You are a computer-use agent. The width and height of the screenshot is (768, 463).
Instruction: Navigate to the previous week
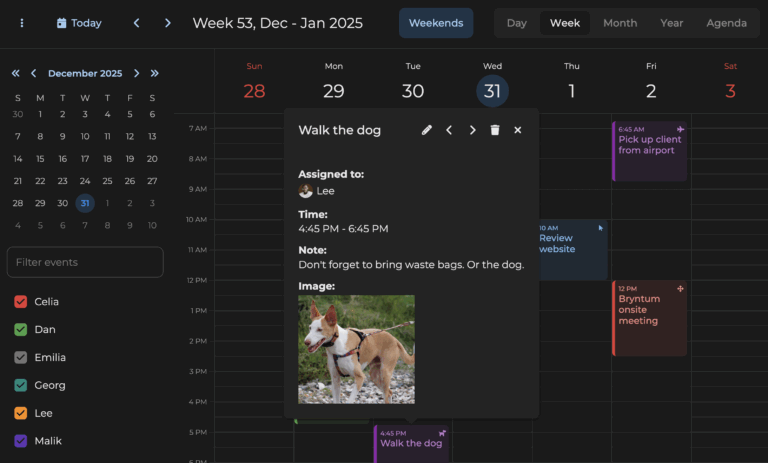coord(137,23)
